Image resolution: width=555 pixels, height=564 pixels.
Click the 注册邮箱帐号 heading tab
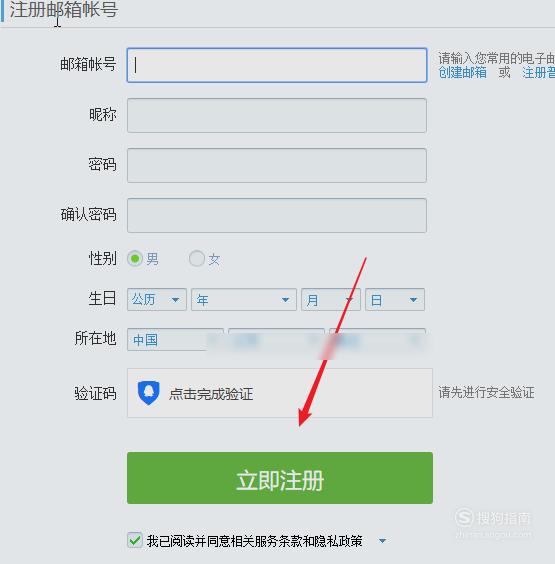[x=63, y=10]
